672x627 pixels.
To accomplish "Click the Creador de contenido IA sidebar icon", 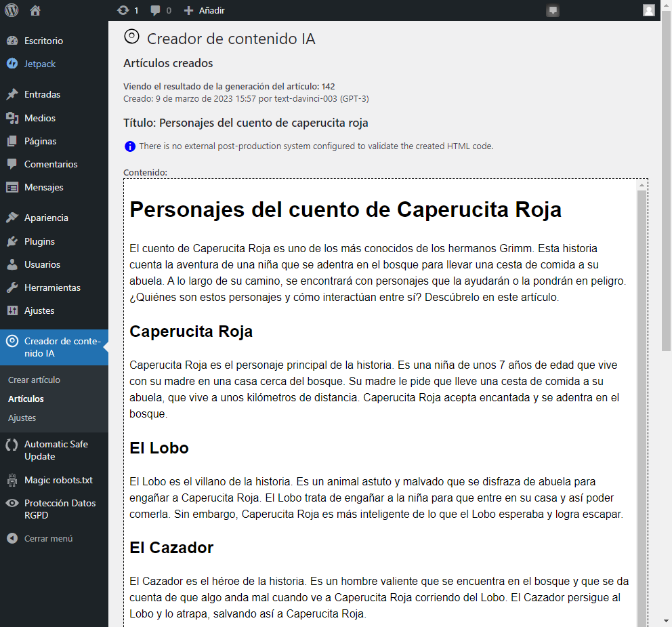I will click(12, 341).
